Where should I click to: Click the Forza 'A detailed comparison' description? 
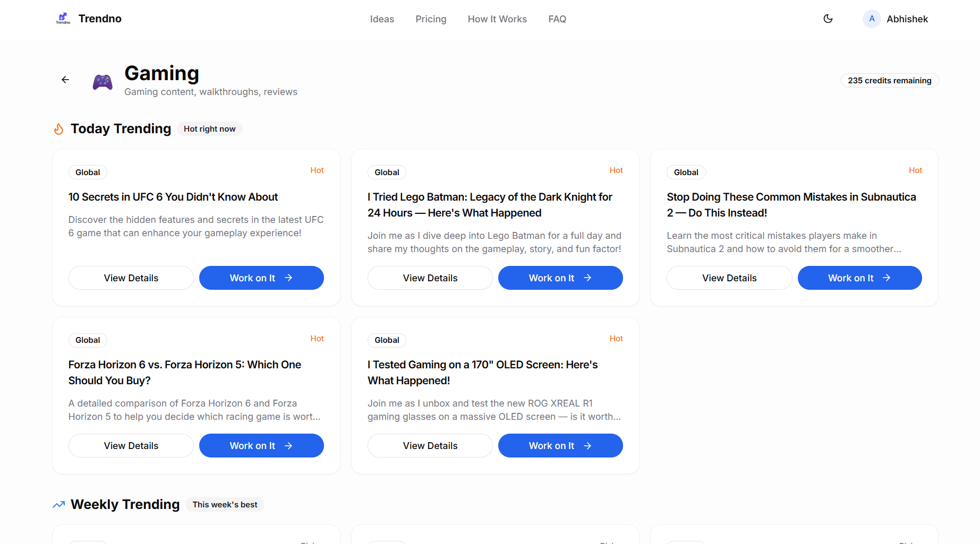(194, 410)
